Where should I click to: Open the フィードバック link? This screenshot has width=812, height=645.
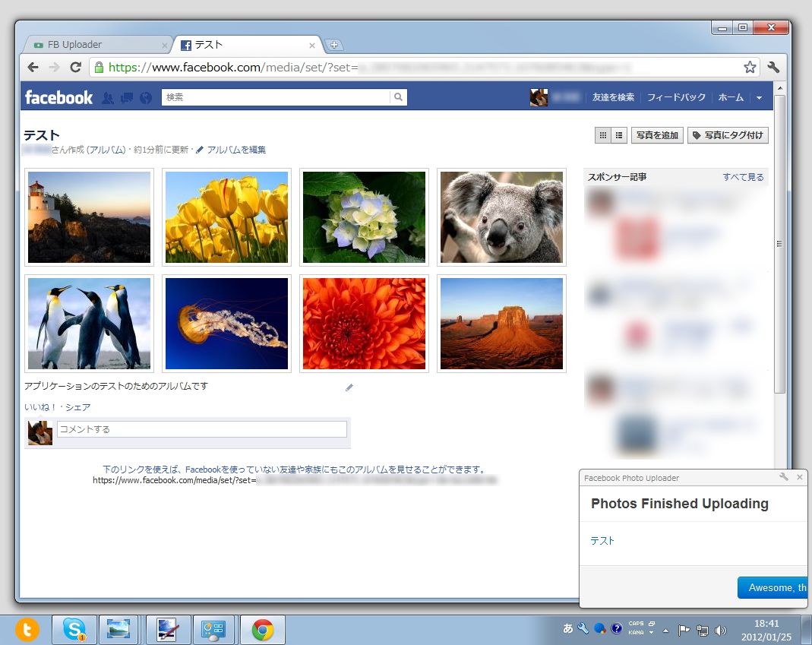[x=676, y=97]
